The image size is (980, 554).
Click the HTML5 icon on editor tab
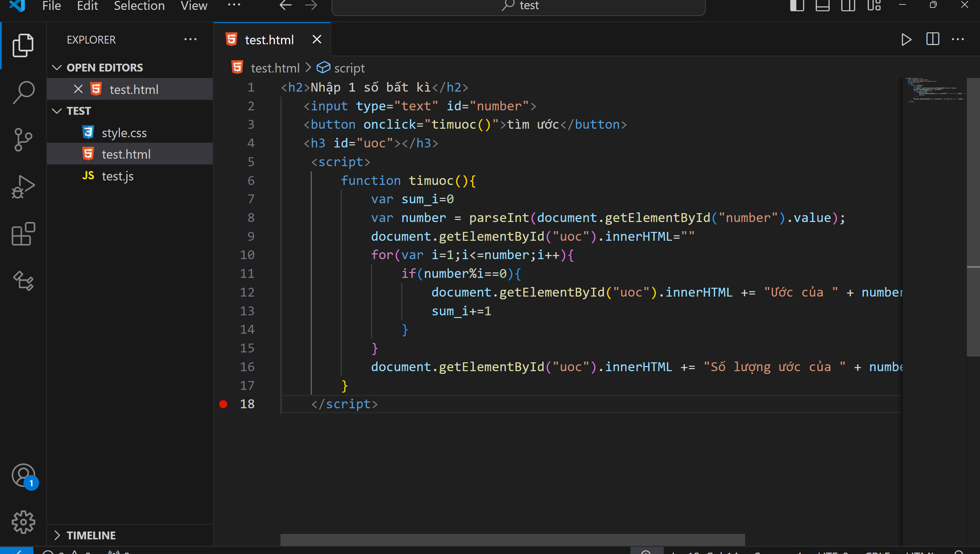[x=231, y=39]
